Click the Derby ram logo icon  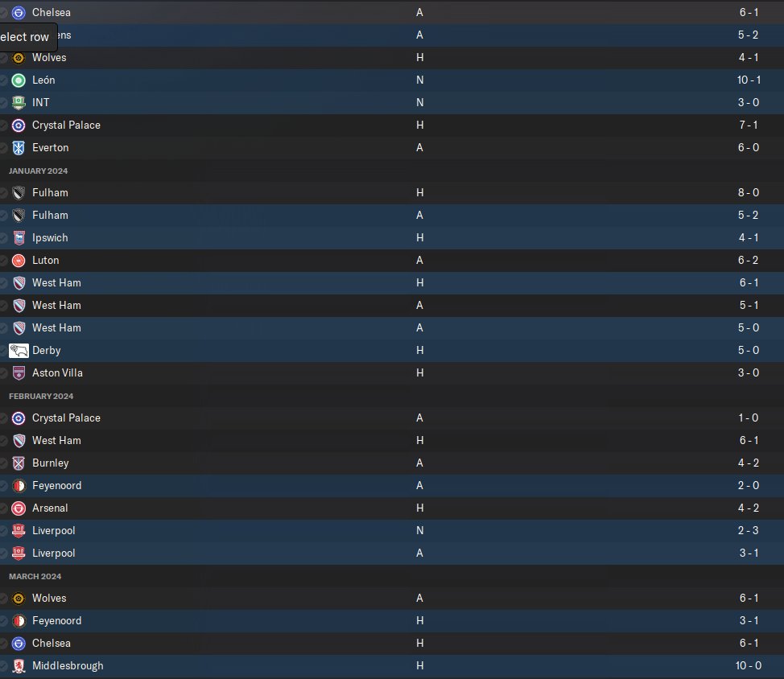[x=19, y=350]
